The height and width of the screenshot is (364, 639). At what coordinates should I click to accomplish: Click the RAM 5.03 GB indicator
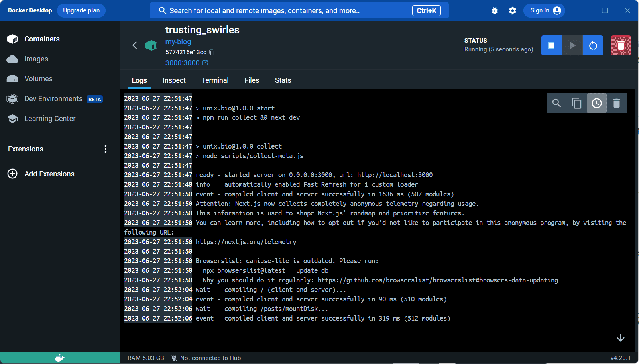tap(146, 358)
